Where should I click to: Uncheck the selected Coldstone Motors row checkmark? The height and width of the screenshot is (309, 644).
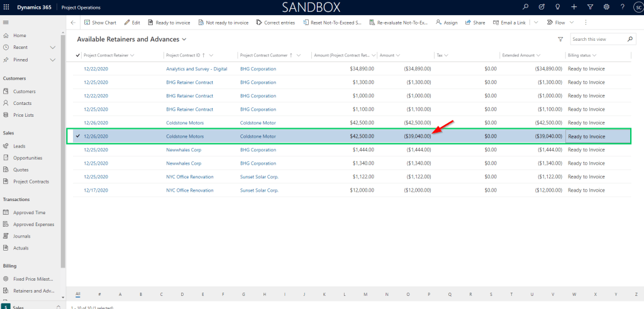(78, 136)
